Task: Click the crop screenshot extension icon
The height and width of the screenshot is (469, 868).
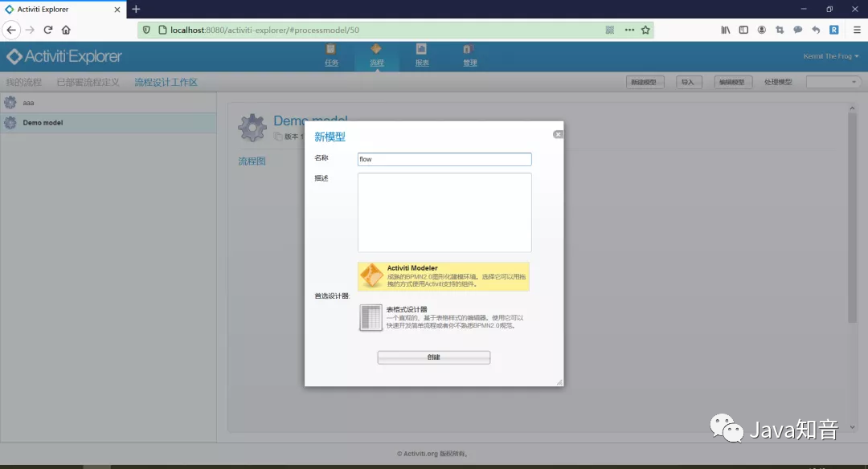Action: (780, 30)
